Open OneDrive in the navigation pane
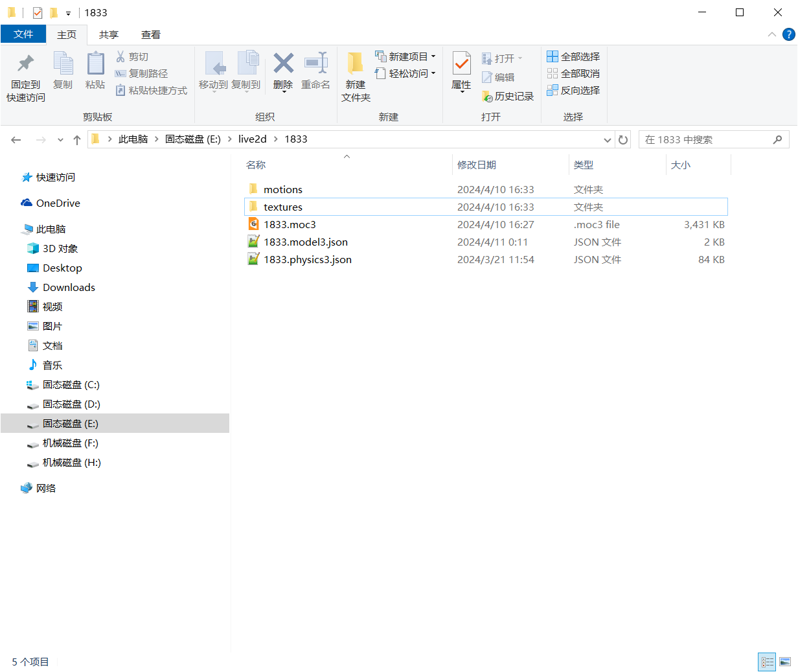 (58, 203)
